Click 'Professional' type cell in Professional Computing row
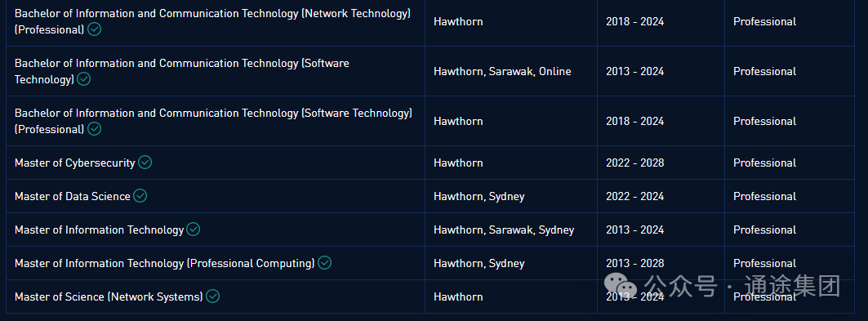This screenshot has height=321, width=868. point(764,264)
